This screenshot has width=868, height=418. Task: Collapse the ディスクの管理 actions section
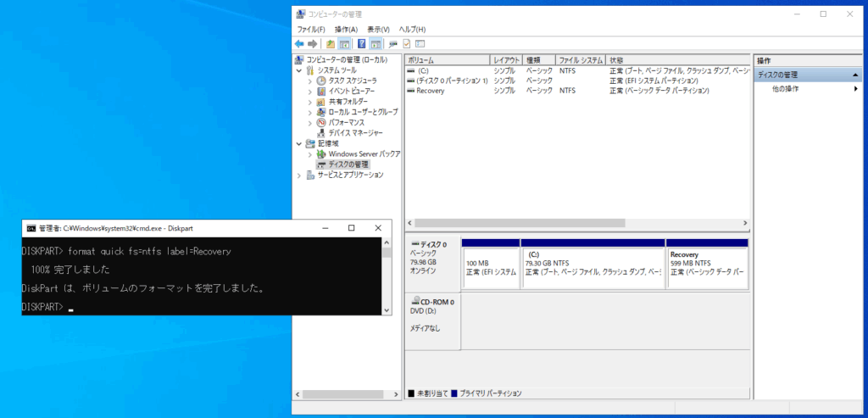pos(855,75)
